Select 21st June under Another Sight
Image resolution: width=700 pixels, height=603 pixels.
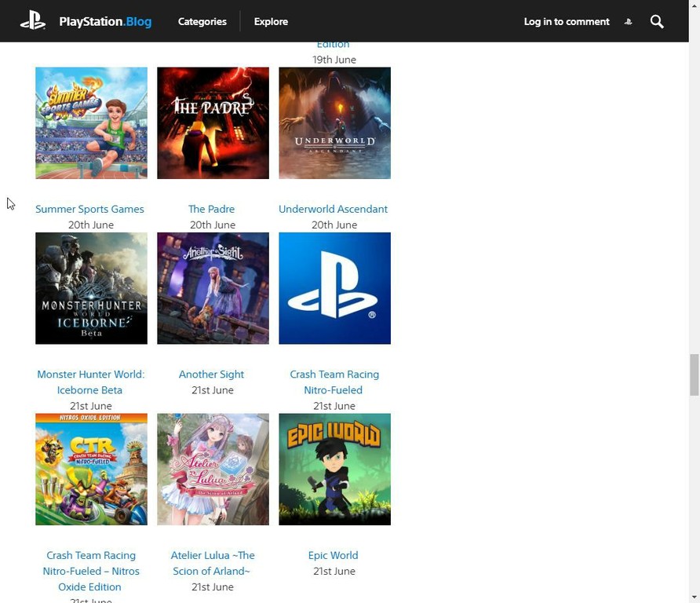[213, 390]
